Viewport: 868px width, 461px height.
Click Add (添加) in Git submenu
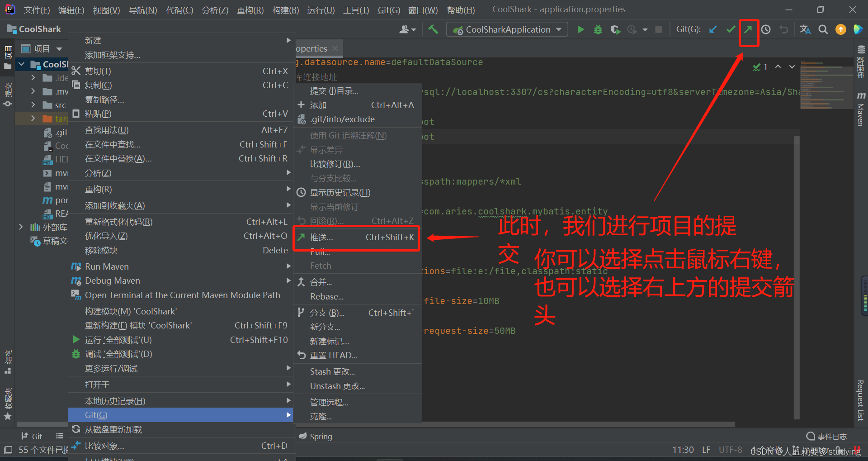coord(357,105)
